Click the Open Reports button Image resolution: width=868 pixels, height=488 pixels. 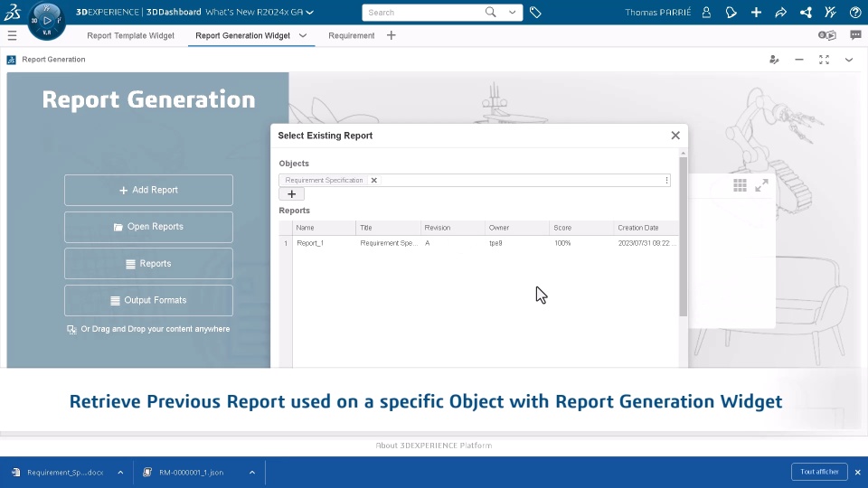point(148,227)
